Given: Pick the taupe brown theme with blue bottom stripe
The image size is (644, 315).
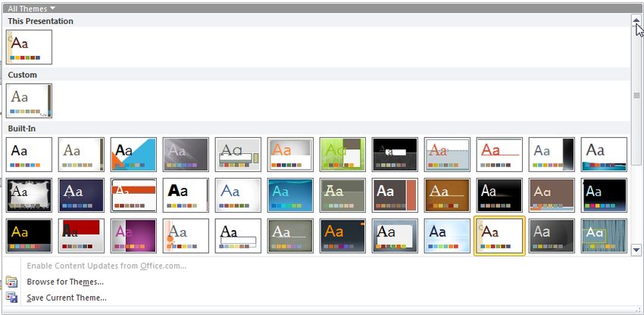Looking at the screenshot, I should click(x=552, y=195).
